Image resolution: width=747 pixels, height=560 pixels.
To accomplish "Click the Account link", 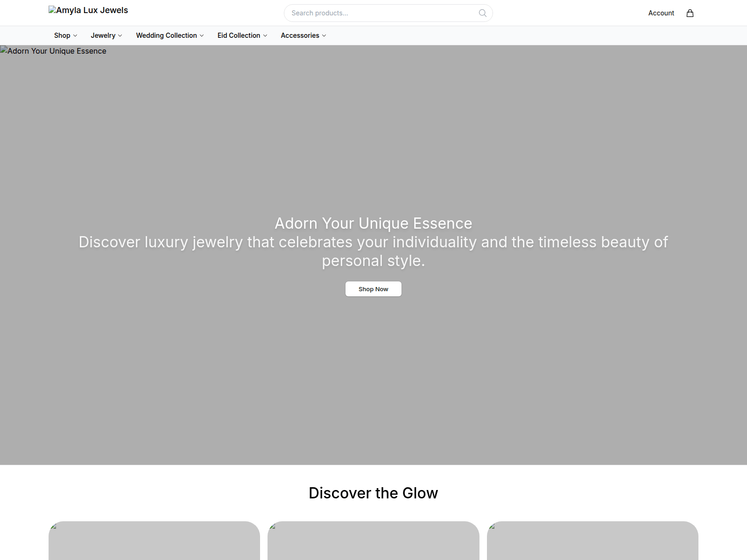I will [x=661, y=13].
